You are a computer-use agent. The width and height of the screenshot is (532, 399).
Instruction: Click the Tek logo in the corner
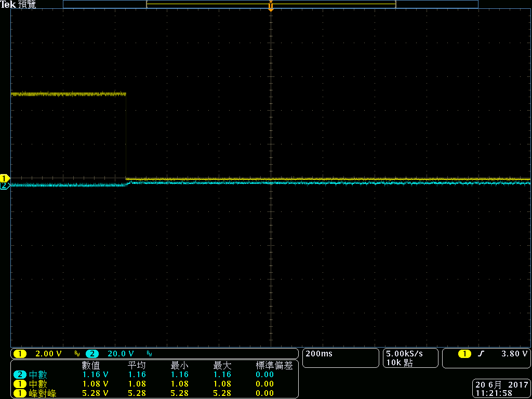pos(8,4)
